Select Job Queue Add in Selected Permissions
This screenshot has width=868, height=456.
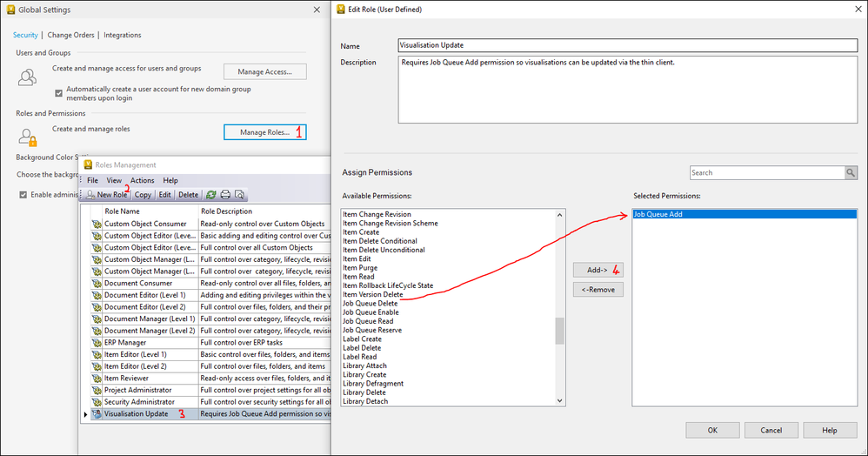tap(744, 214)
